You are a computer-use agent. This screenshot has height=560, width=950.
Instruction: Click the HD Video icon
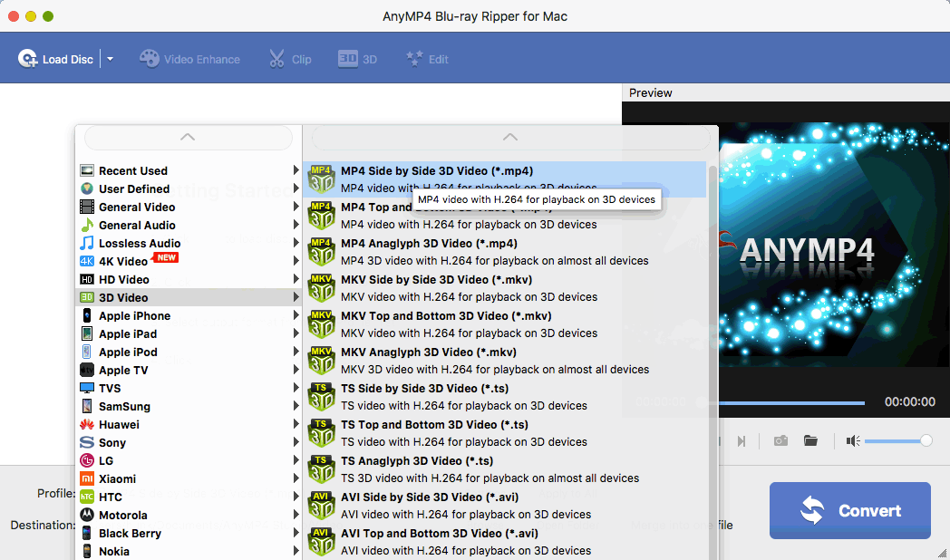click(x=87, y=280)
